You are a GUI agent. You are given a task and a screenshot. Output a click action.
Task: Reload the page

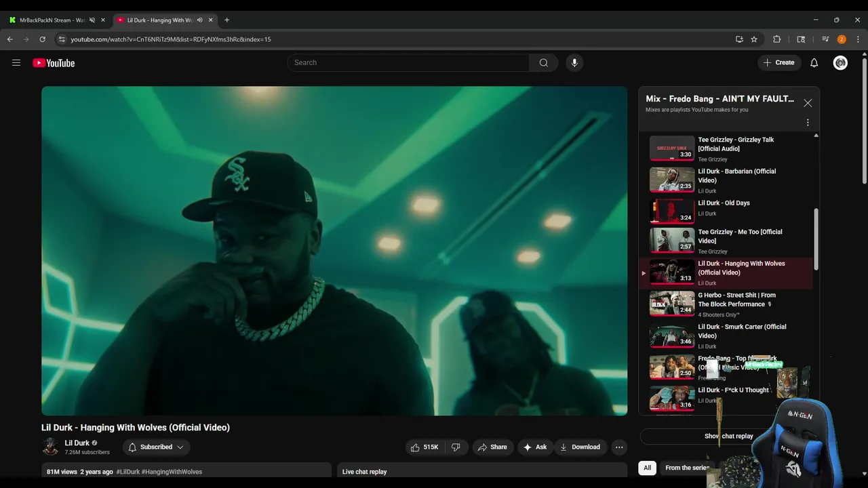pos(42,39)
